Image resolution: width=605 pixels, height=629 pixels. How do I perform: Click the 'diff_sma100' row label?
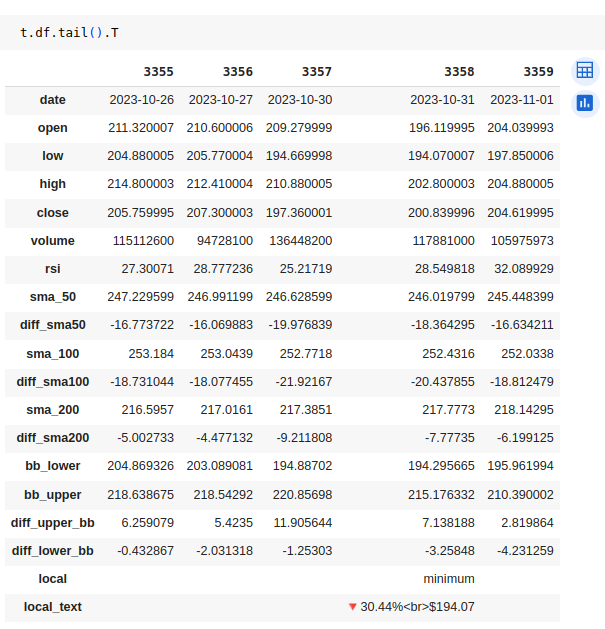point(53,381)
